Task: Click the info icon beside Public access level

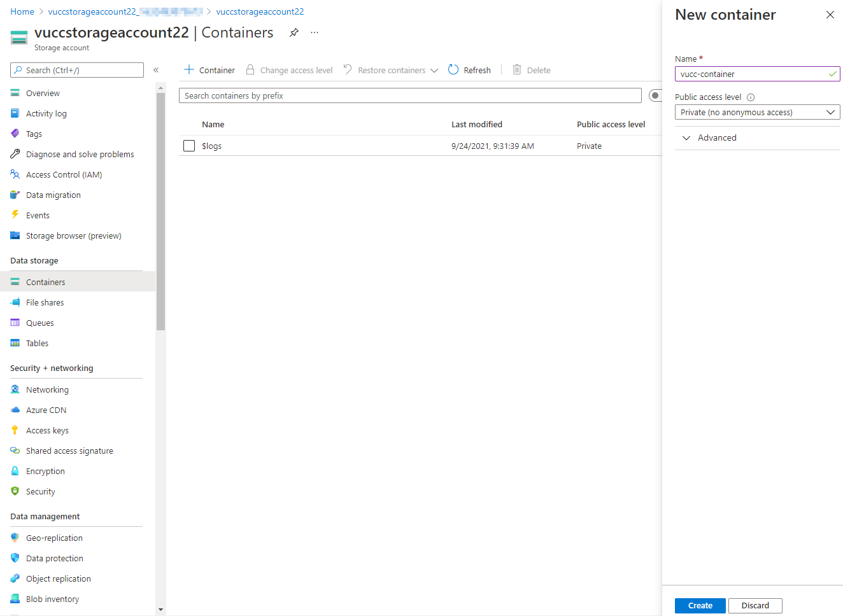Action: 751,97
